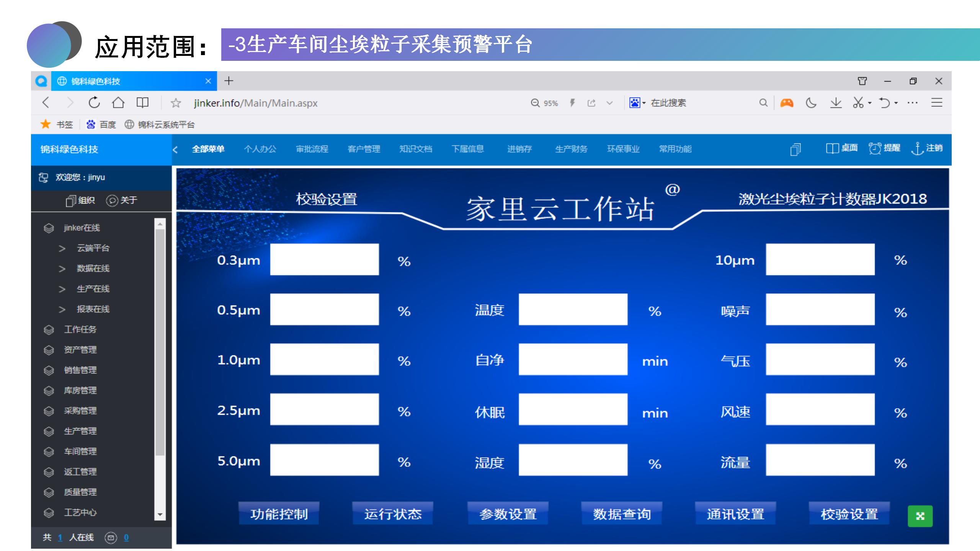The image size is (980, 551).
Task: Click the bookmark star icon in the address bar
Action: click(x=176, y=103)
